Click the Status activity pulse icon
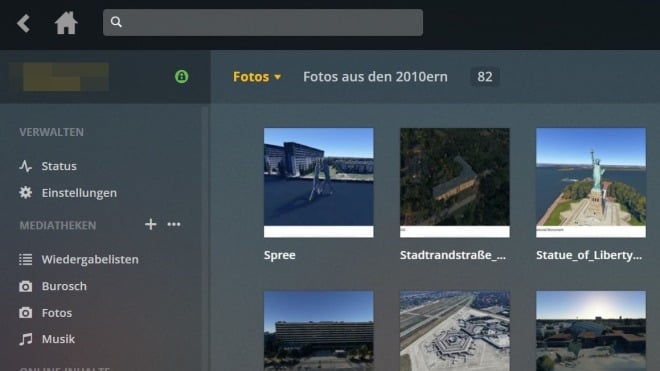 pos(25,166)
